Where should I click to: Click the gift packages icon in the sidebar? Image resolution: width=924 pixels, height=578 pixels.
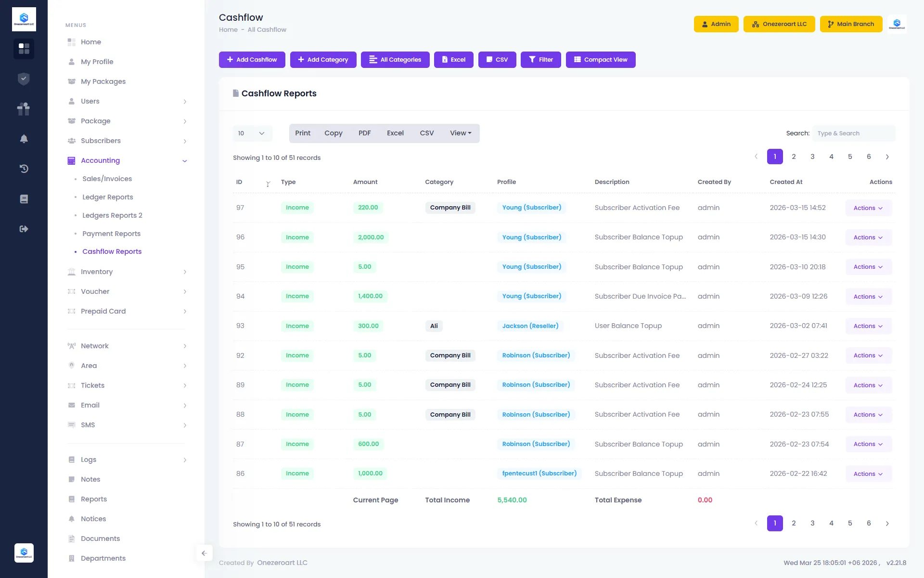[x=24, y=109]
